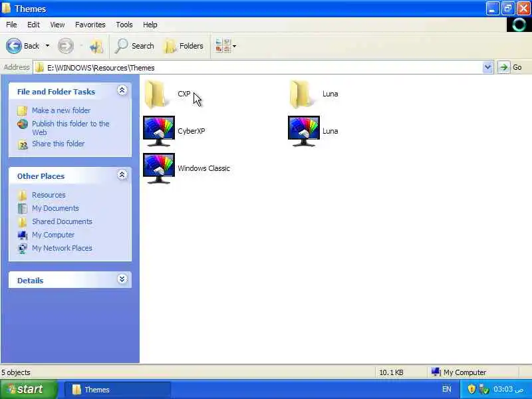Click the My Computer status bar zone
The height and width of the screenshot is (399, 532).
pyautogui.click(x=459, y=372)
